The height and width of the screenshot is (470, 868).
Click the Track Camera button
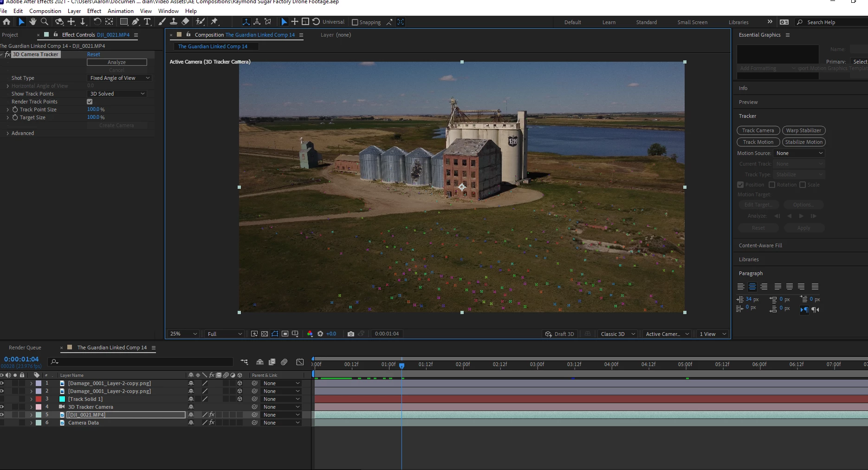pyautogui.click(x=758, y=130)
